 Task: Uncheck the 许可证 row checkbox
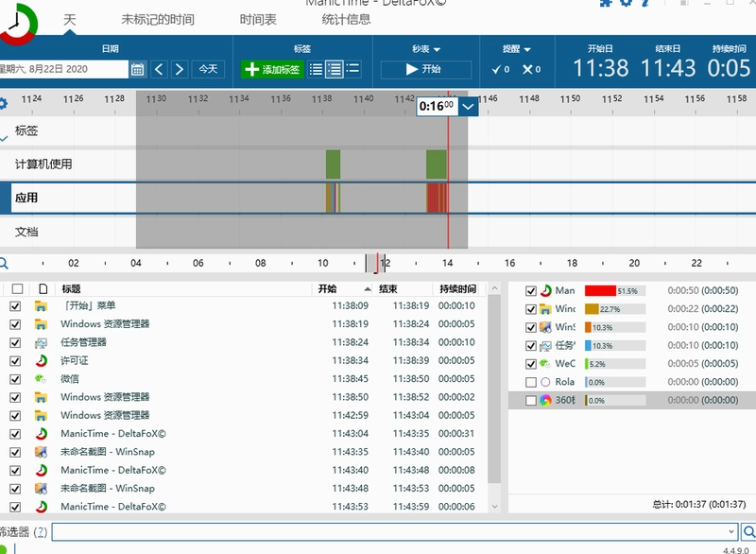tap(15, 361)
